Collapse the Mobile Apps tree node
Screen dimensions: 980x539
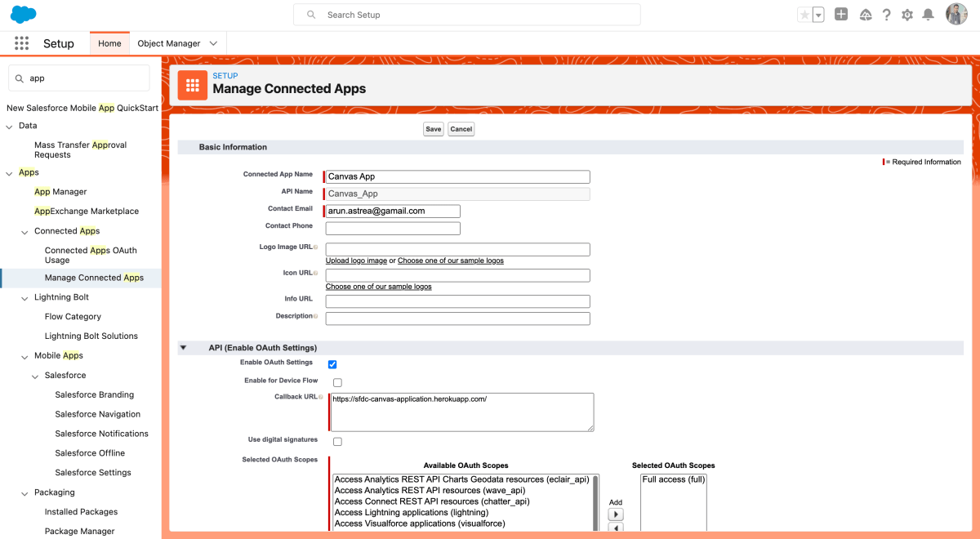click(24, 356)
